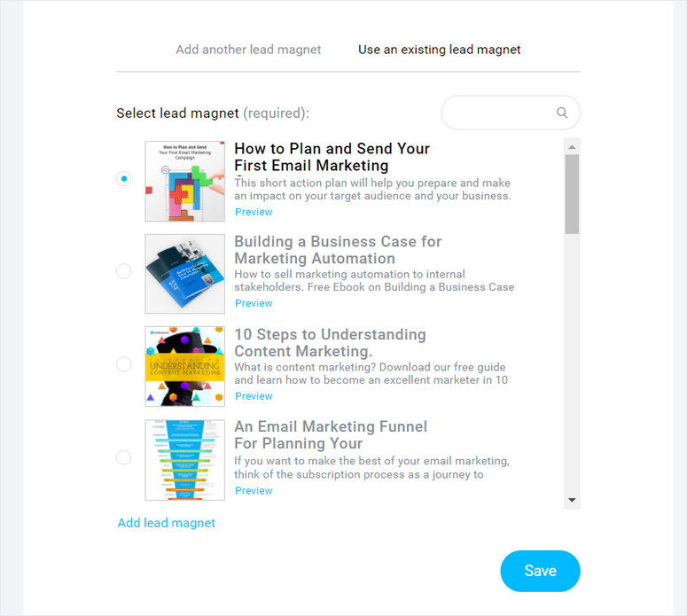Click the scrollbar up arrow
This screenshot has width=687, height=616.
click(x=572, y=147)
